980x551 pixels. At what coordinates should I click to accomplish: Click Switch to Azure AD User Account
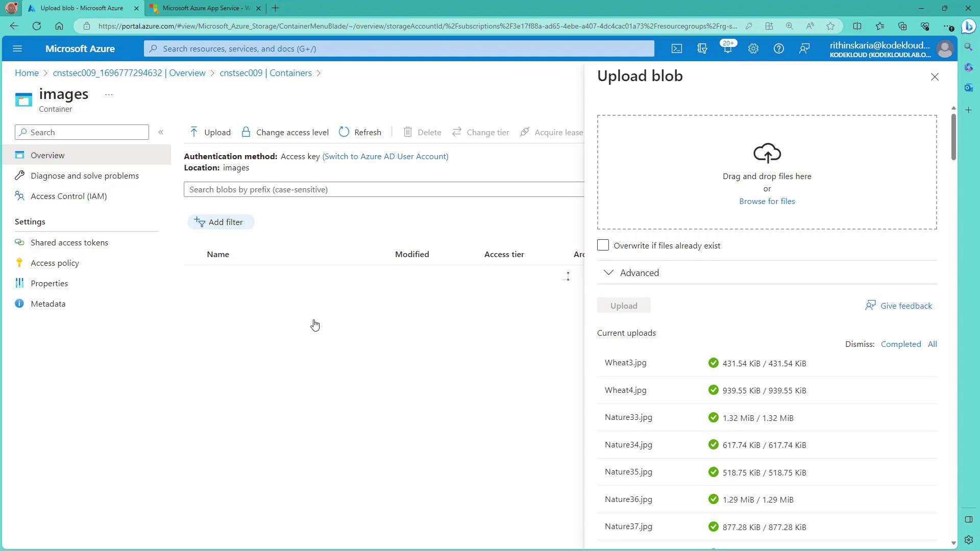coord(385,156)
